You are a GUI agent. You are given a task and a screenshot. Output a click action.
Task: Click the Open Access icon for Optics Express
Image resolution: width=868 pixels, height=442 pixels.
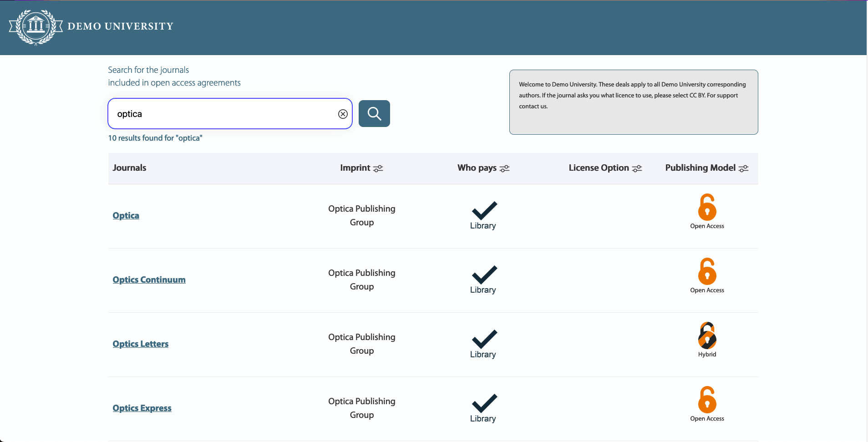pos(706,400)
